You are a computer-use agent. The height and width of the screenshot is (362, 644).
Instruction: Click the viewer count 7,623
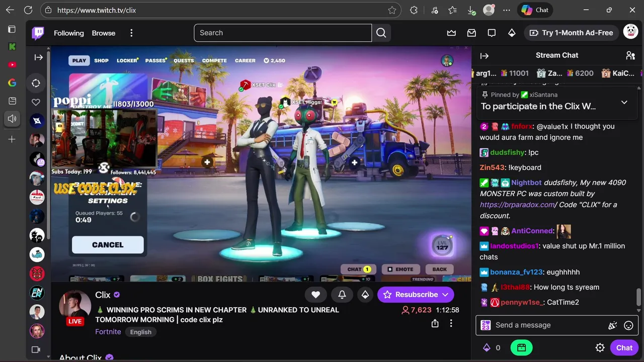click(x=416, y=310)
